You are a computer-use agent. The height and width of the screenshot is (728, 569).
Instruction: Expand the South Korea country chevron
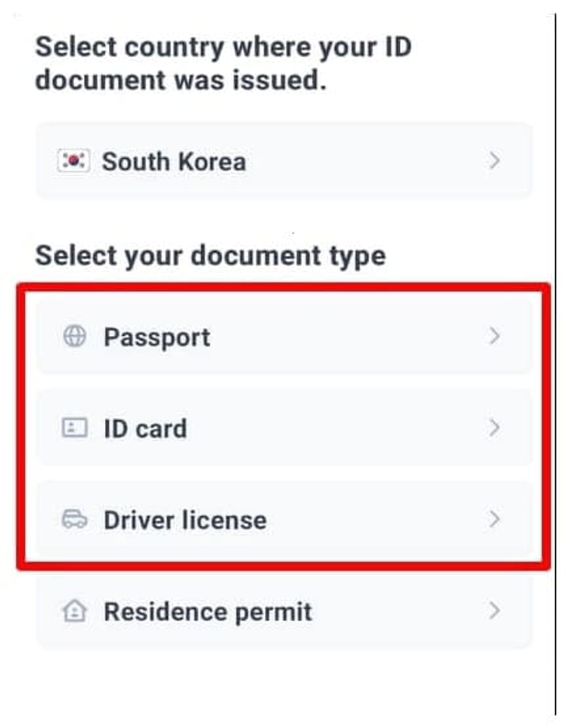click(x=495, y=161)
